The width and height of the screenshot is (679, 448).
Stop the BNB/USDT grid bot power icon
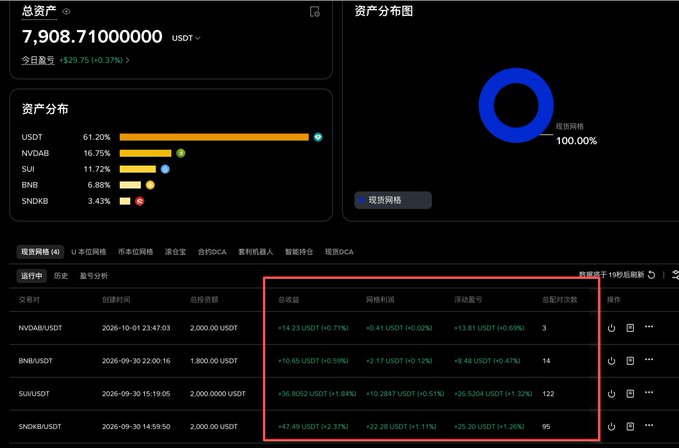point(611,361)
